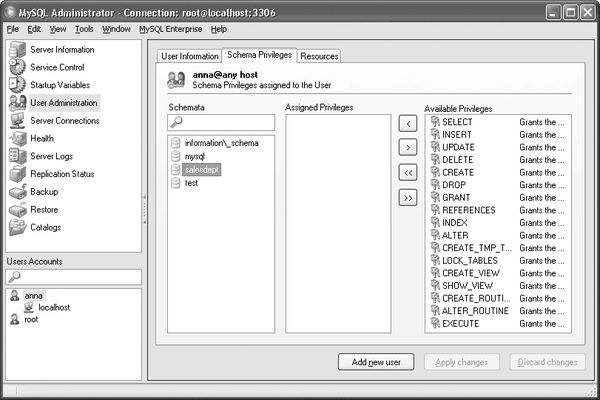Image resolution: width=600 pixels, height=400 pixels.
Task: Open the Server Information section icon
Action: [17, 49]
